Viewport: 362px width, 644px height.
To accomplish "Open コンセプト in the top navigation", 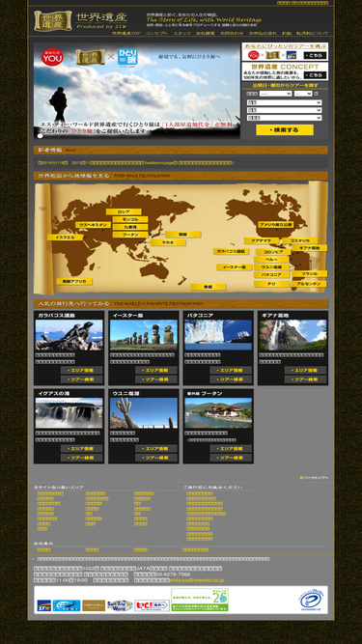I will click(x=156, y=33).
